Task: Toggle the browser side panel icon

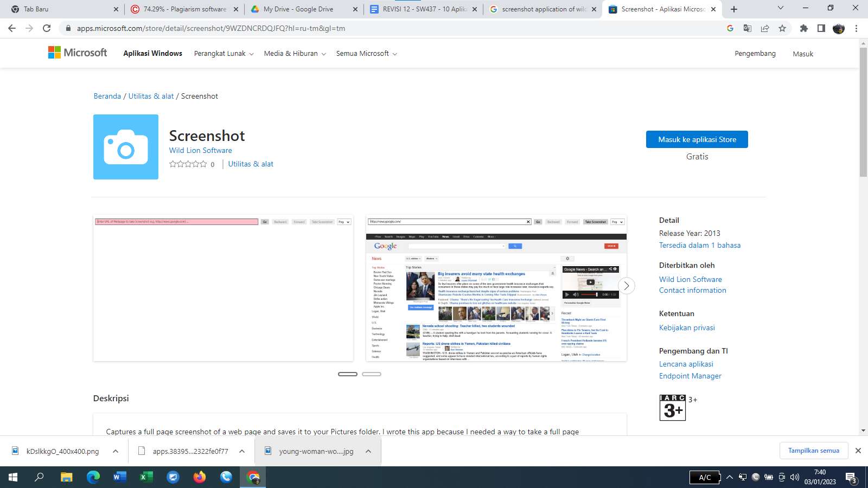Action: click(821, 28)
